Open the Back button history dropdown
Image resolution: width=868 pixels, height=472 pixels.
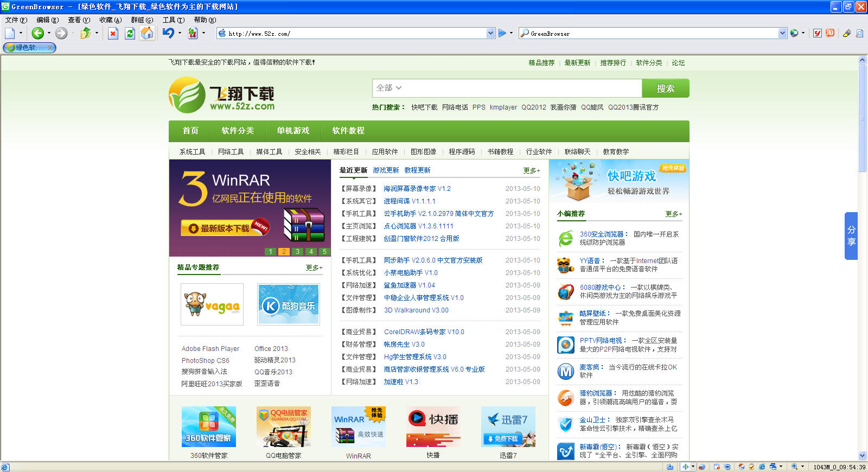(x=49, y=33)
